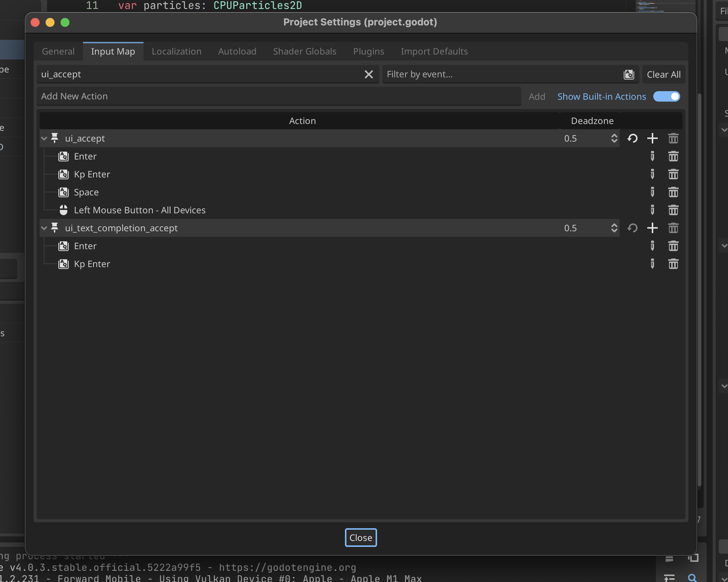Screen dimensions: 728x582
Task: Clear the ui_accept search filter
Action: click(x=369, y=74)
